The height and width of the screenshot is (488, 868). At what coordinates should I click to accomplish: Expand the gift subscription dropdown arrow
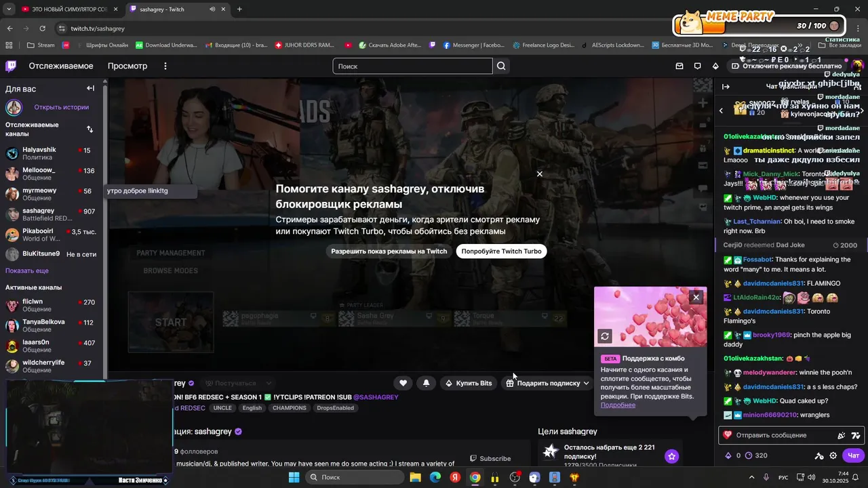click(586, 383)
